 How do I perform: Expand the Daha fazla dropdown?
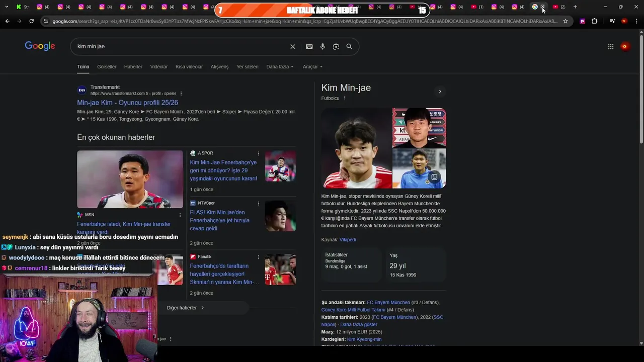280,67
